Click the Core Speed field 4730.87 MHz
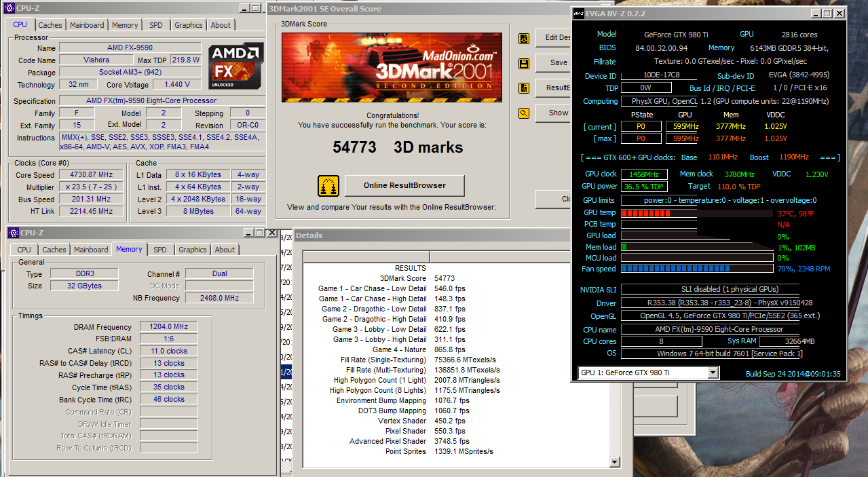 (91, 174)
